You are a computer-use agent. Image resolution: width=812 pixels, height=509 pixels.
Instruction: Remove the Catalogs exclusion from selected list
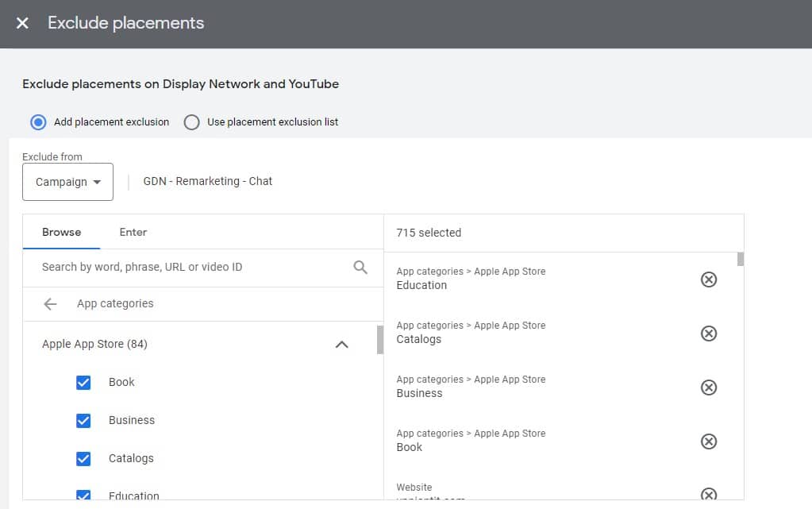(709, 334)
